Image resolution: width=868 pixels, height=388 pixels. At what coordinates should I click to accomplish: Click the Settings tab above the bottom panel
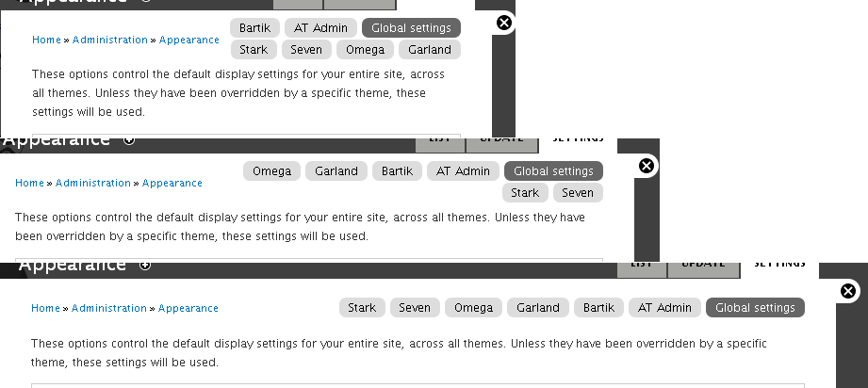click(779, 265)
